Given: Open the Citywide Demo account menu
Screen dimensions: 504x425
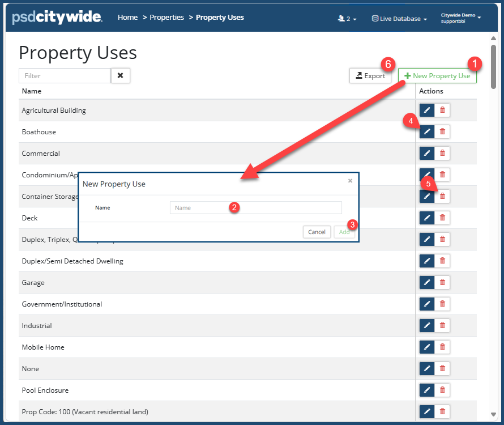Looking at the screenshot, I should coord(461,18).
